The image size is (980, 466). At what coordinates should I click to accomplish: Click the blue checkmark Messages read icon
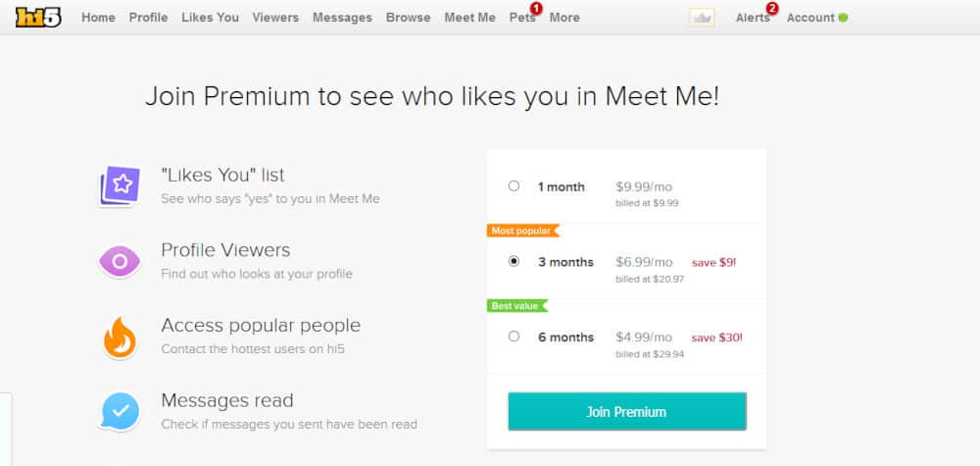[120, 412]
